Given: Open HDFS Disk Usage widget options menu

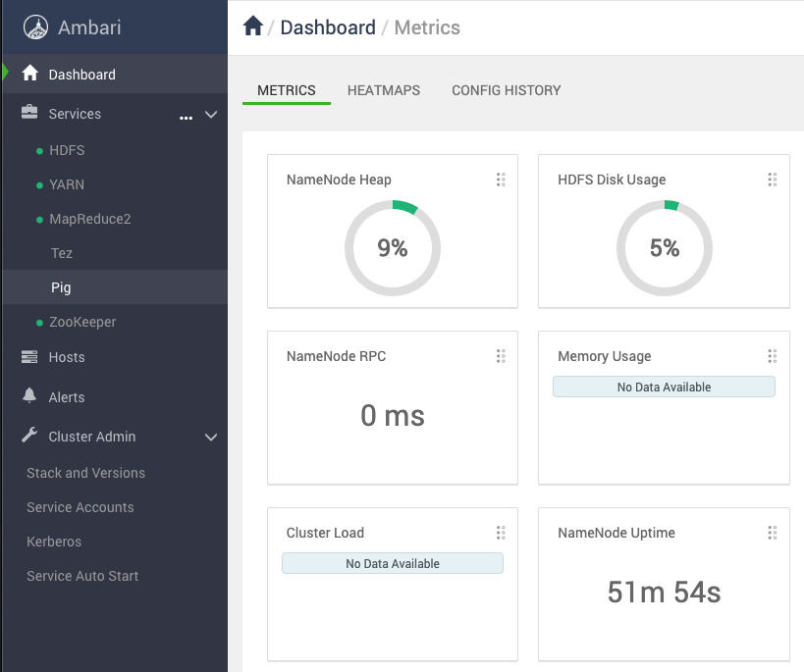Looking at the screenshot, I should 772,180.
